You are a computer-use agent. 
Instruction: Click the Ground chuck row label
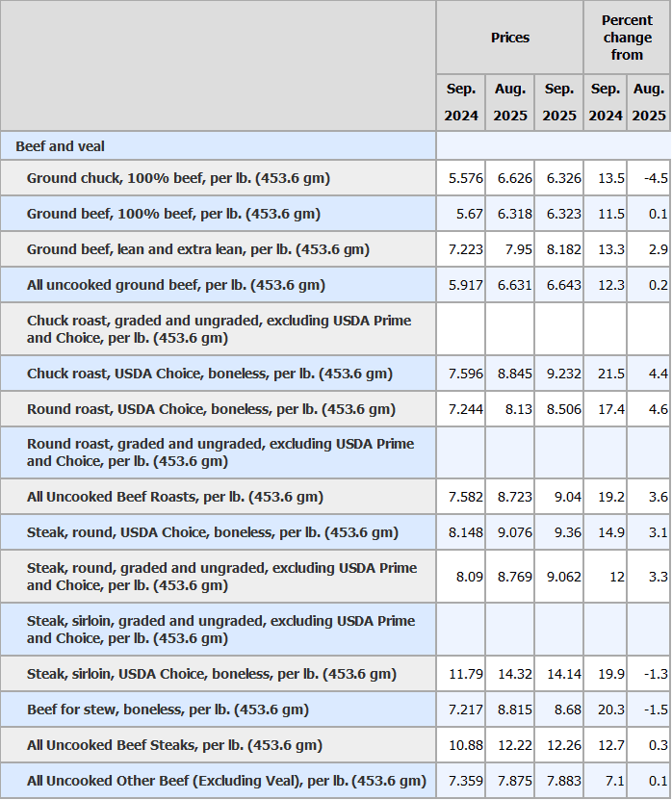tap(178, 178)
